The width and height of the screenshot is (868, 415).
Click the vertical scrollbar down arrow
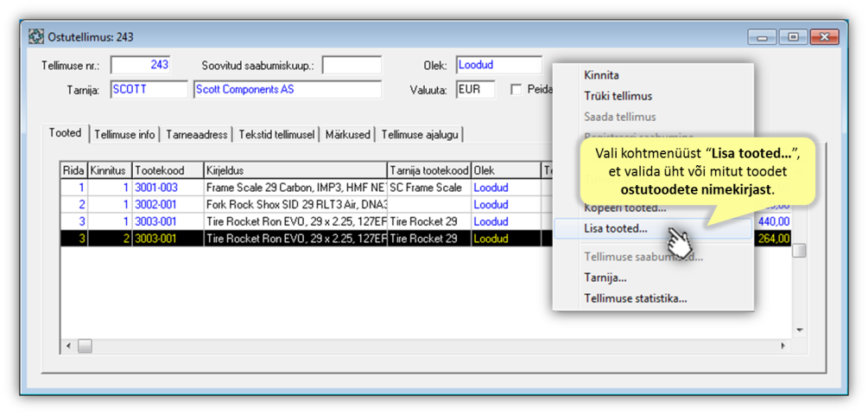tap(799, 329)
